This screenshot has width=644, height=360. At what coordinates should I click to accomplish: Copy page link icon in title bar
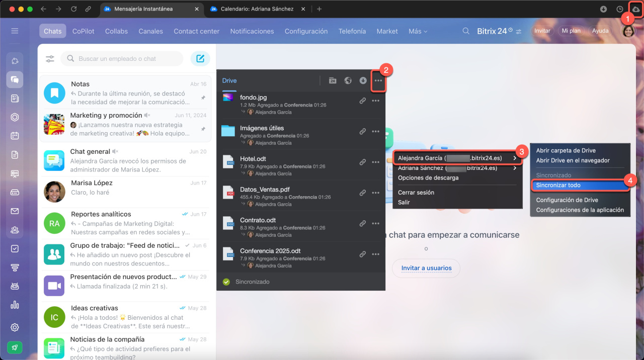[88, 9]
